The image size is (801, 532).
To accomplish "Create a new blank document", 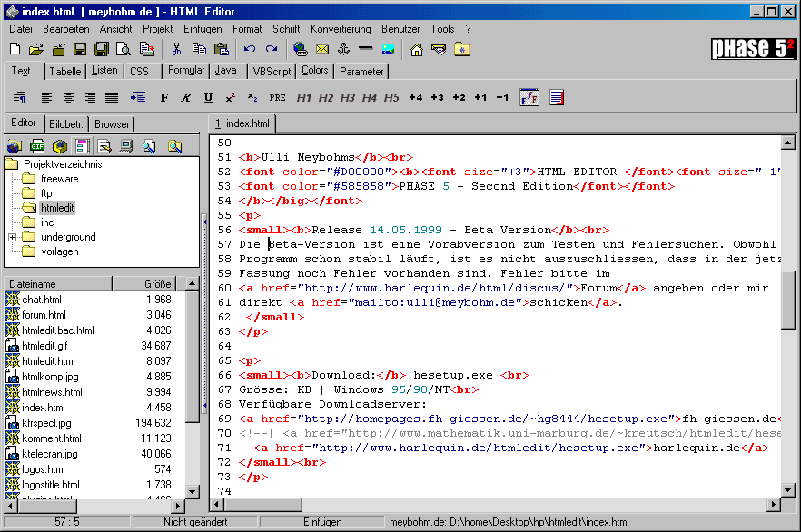I will [15, 50].
